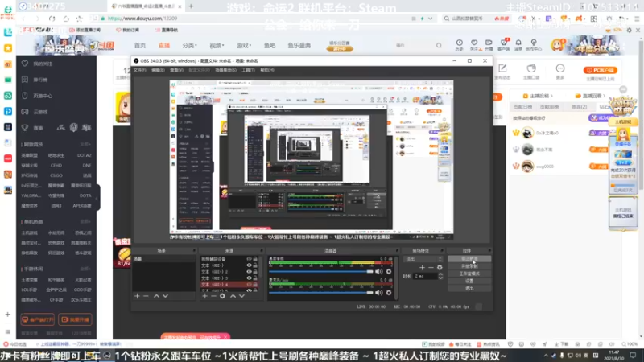
Task: Click OBS 开始录制 button
Action: (x=469, y=266)
